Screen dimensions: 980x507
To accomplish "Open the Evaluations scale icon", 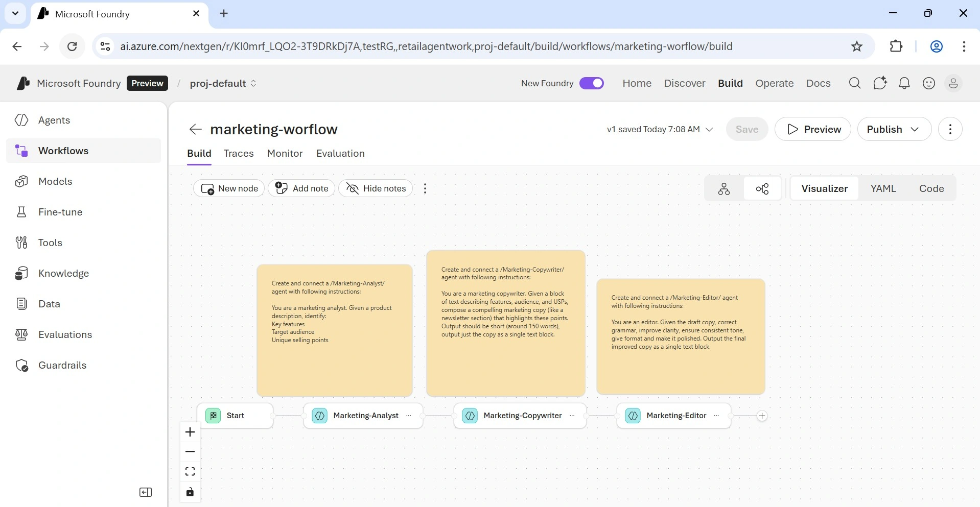I will tap(21, 334).
